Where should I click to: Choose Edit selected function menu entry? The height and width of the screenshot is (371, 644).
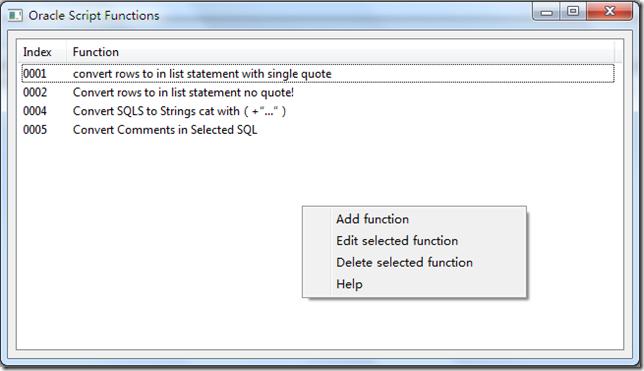pos(414,241)
